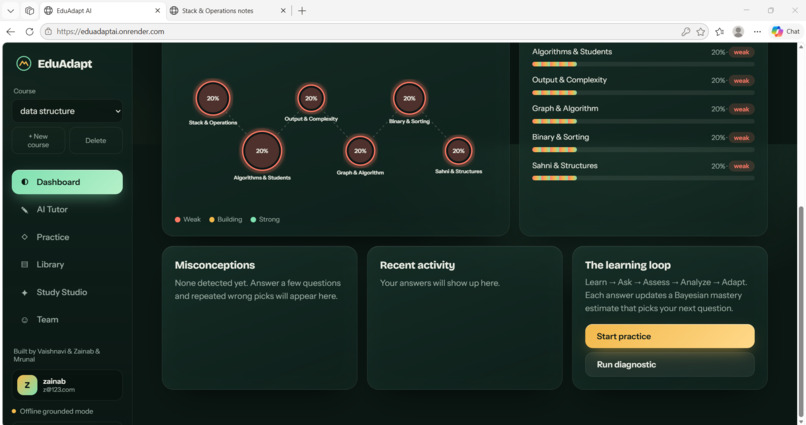Click the Library book icon
The image size is (806, 425).
click(25, 265)
